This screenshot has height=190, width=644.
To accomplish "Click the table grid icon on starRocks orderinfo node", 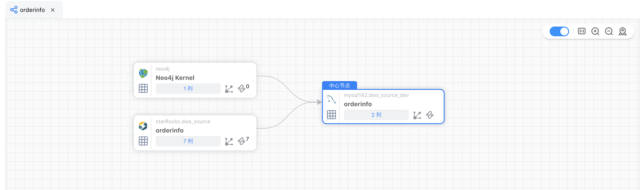I will pyautogui.click(x=143, y=141).
